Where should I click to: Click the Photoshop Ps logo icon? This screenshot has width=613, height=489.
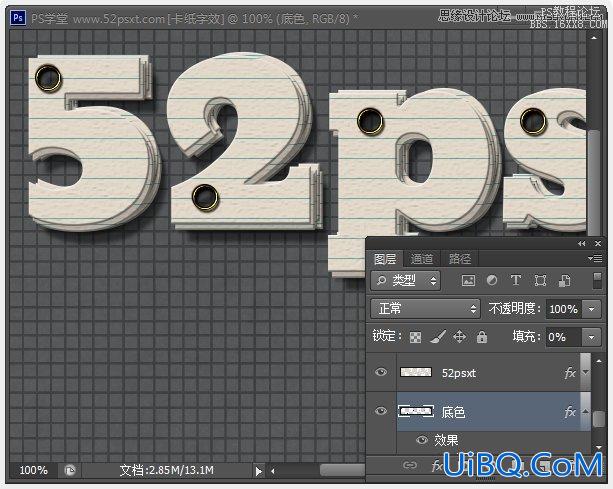click(x=18, y=18)
